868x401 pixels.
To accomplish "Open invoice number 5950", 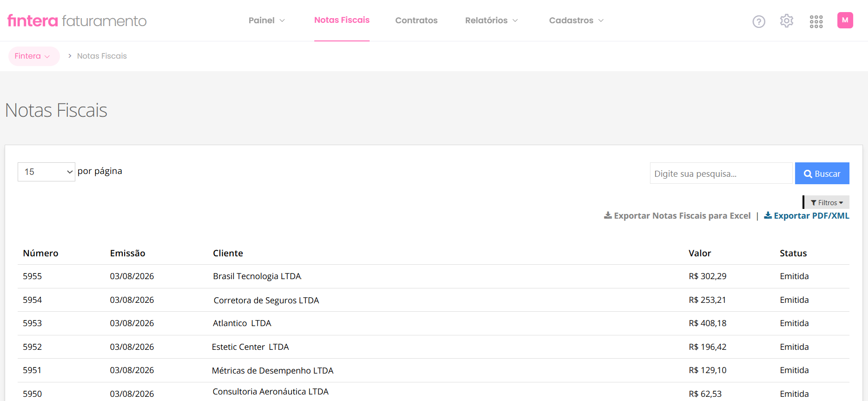I will 32,394.
